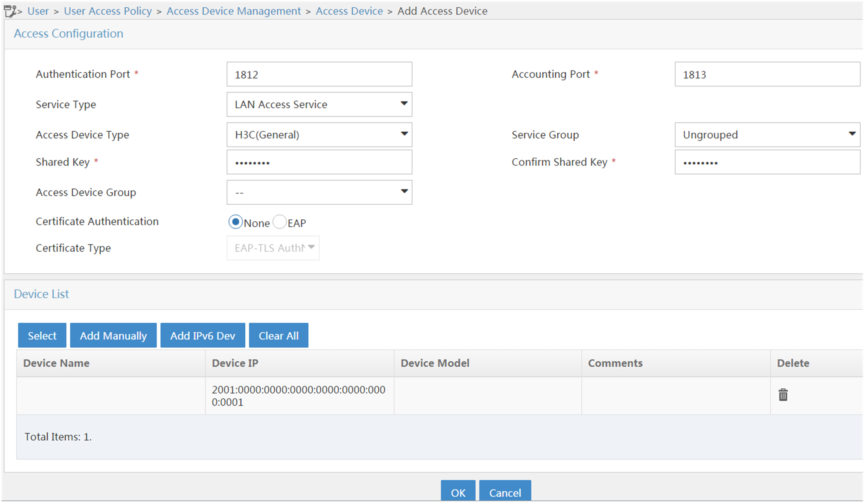This screenshot has width=865, height=504.
Task: Confirm with the OK button
Action: [x=458, y=491]
